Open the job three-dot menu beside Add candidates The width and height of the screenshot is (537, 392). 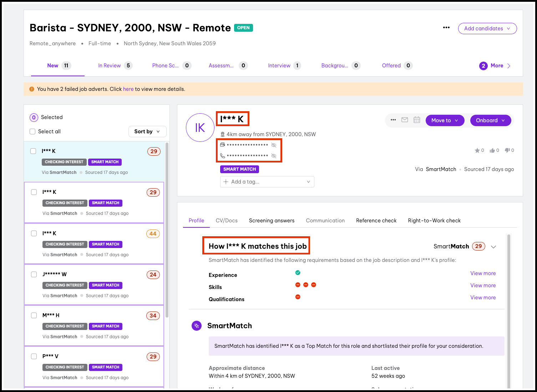pos(446,28)
